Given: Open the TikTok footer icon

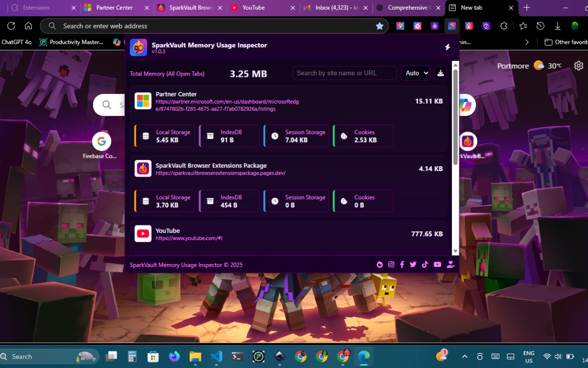Looking at the screenshot, I should (425, 264).
